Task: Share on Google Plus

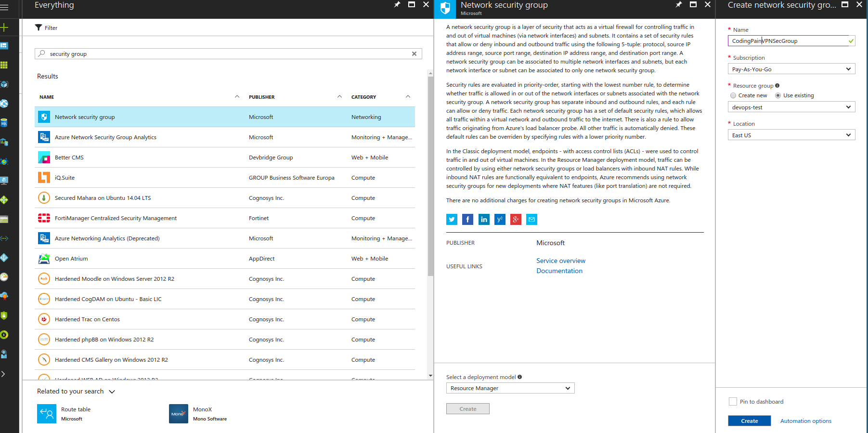Action: (x=516, y=220)
